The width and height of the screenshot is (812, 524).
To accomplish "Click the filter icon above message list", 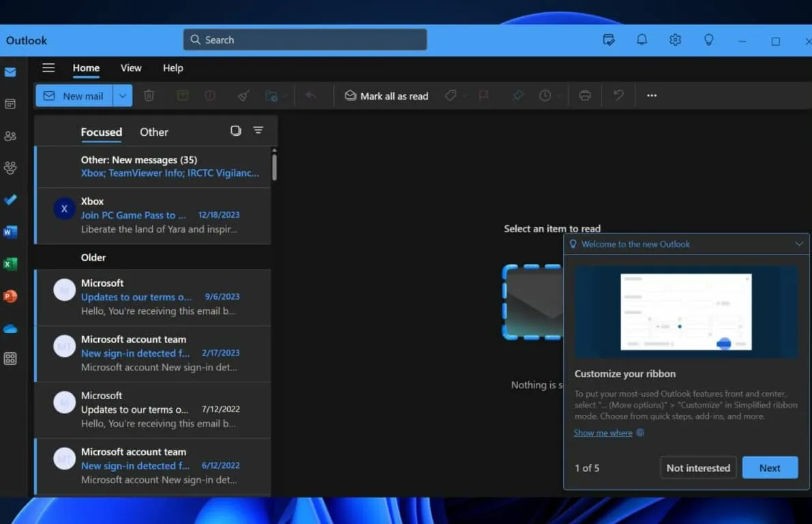I will tap(258, 130).
